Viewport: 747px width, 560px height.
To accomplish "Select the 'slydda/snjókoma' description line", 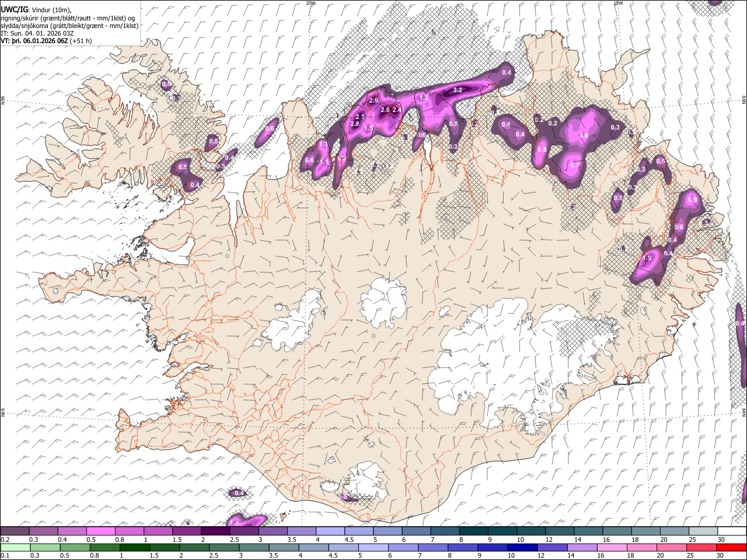I will [x=70, y=26].
